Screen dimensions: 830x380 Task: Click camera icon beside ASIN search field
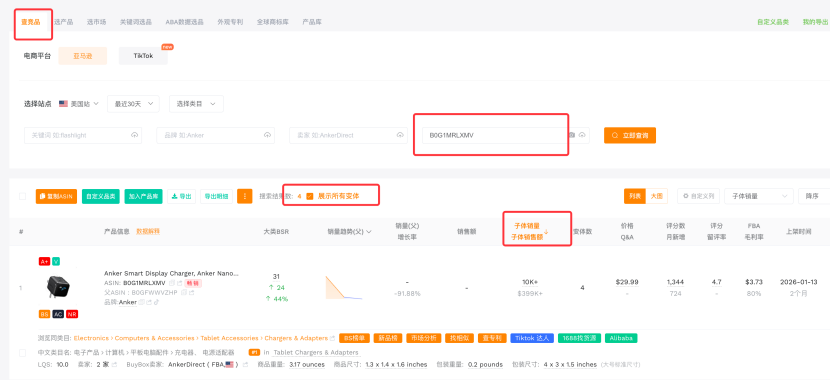click(572, 135)
